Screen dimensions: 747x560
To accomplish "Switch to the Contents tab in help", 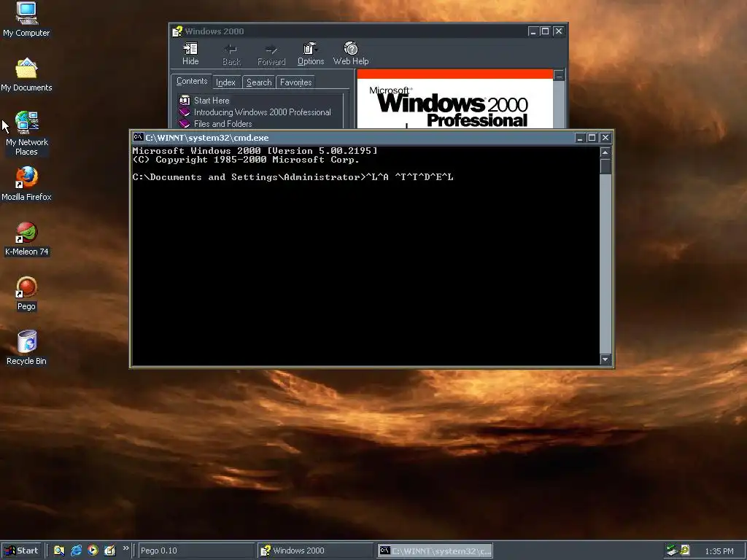I will tap(192, 82).
